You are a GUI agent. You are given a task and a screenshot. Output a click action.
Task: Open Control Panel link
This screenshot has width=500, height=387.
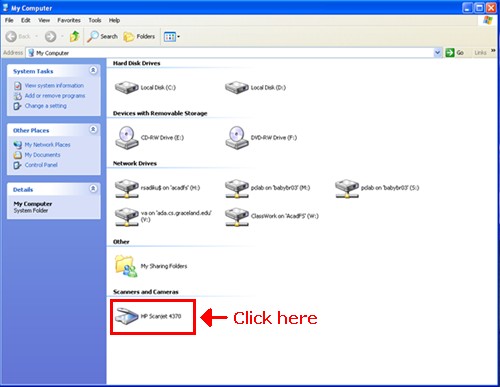41,165
